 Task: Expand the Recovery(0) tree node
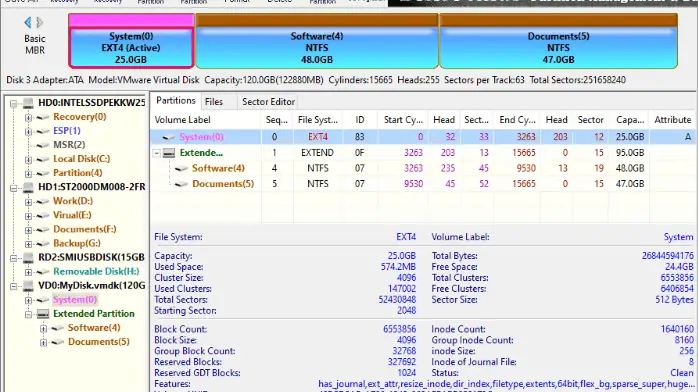pyautogui.click(x=28, y=117)
